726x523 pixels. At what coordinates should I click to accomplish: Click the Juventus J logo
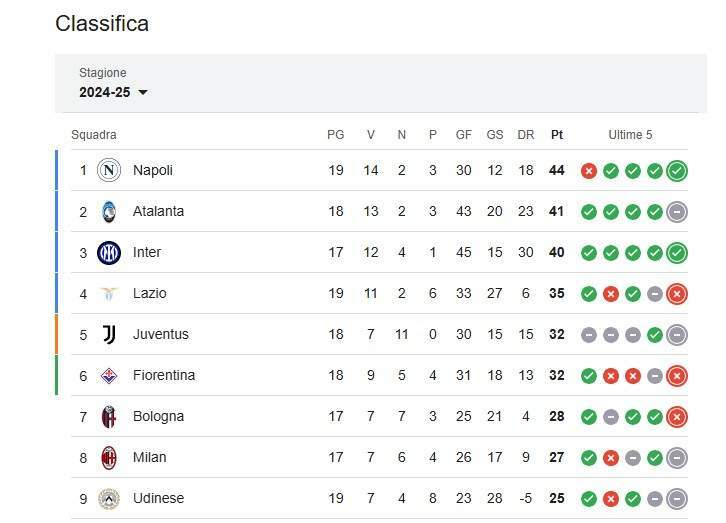[x=109, y=334]
